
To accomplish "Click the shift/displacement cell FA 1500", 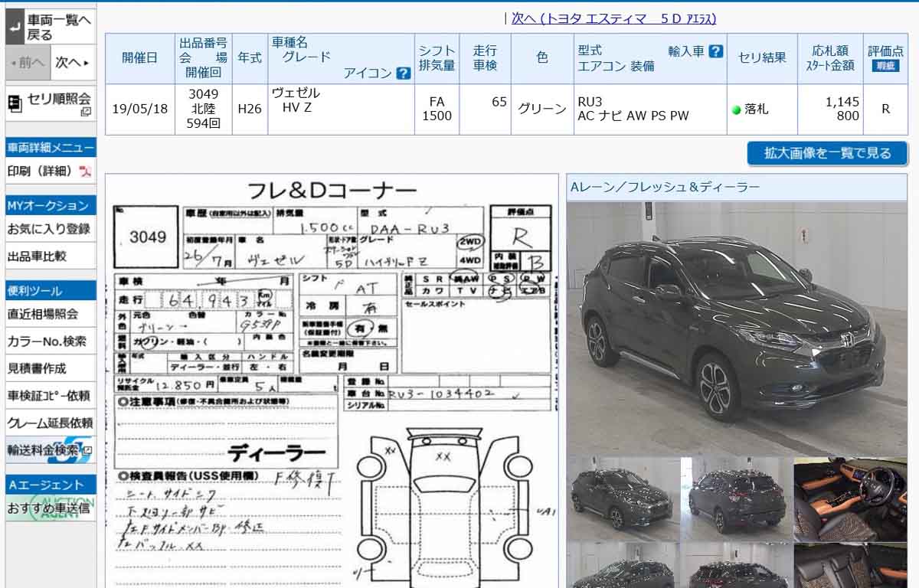I will click(437, 109).
